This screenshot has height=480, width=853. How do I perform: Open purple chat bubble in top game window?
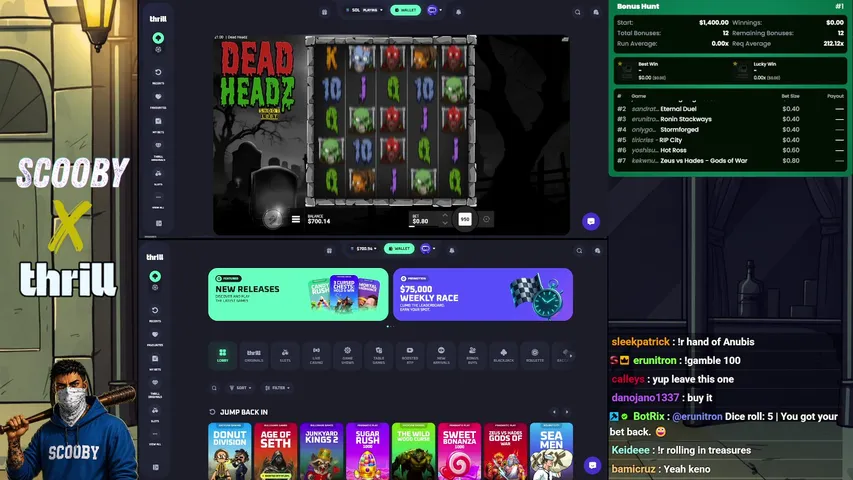coord(591,221)
